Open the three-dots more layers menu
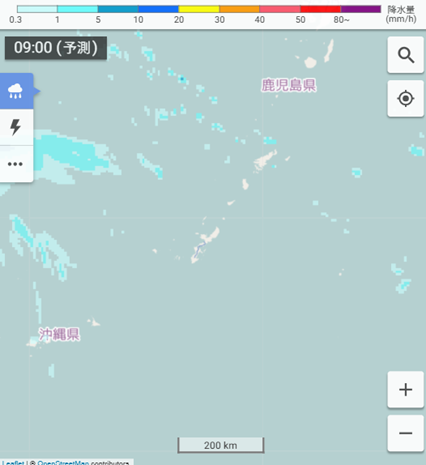This screenshot has height=465, width=426. click(16, 164)
